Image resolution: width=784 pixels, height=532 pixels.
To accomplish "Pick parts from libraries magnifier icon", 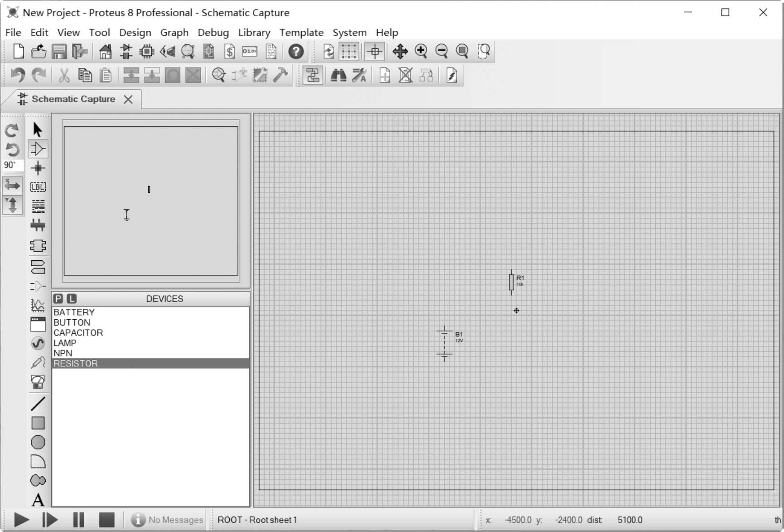I will pyautogui.click(x=218, y=75).
